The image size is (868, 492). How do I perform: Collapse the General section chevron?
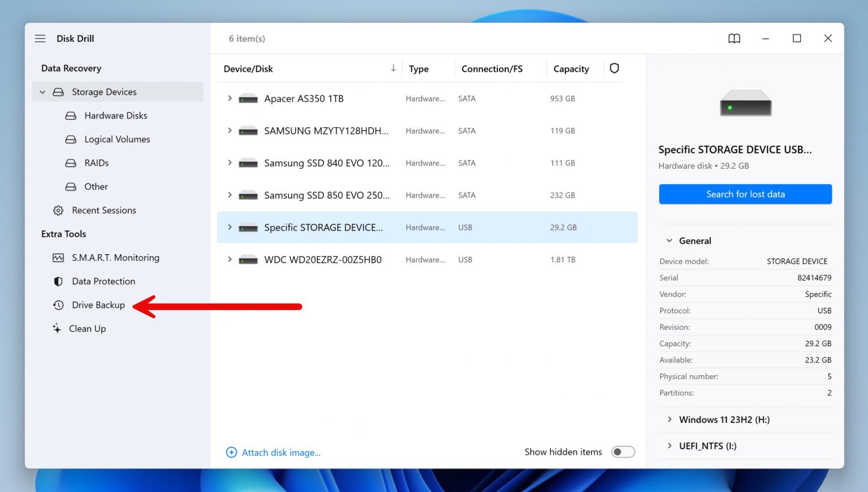pos(669,241)
